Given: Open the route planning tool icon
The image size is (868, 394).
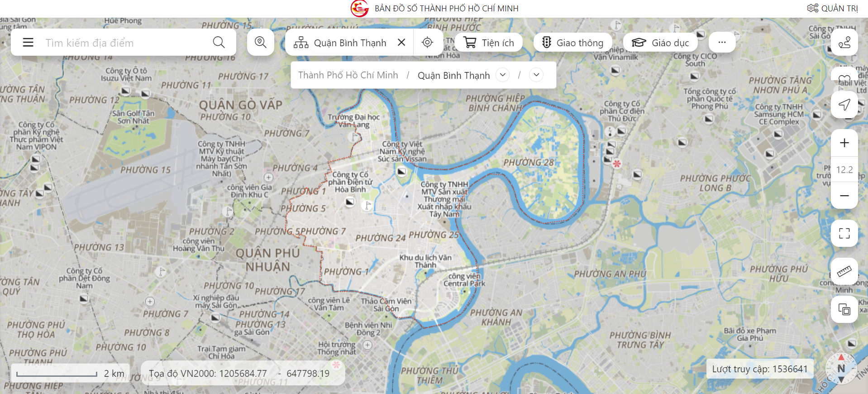Looking at the screenshot, I should pyautogui.click(x=844, y=43).
